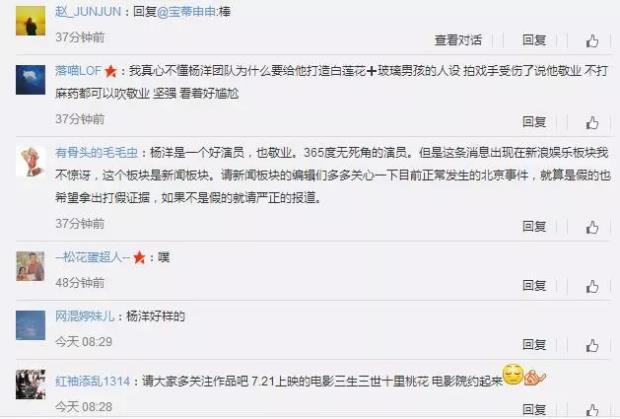The height and width of the screenshot is (419, 620).
Task: Open 有骨头的毛毛虫's username link
Action: 96,153
